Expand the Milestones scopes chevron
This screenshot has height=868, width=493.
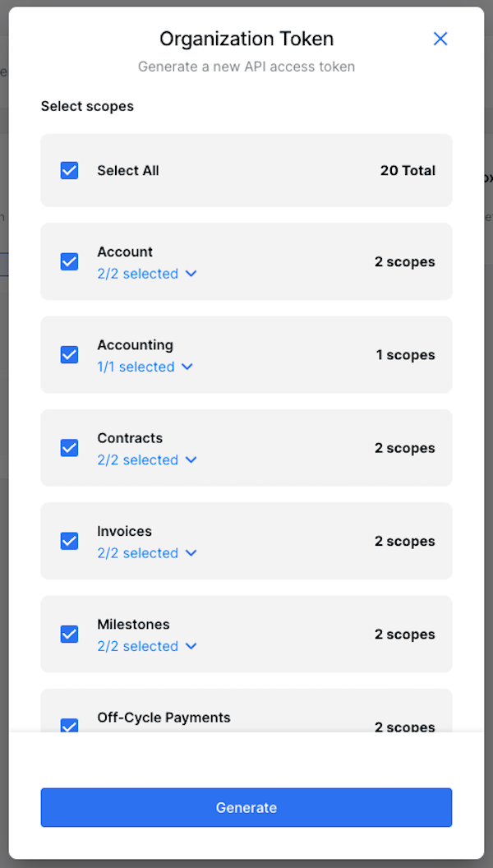pyautogui.click(x=191, y=646)
